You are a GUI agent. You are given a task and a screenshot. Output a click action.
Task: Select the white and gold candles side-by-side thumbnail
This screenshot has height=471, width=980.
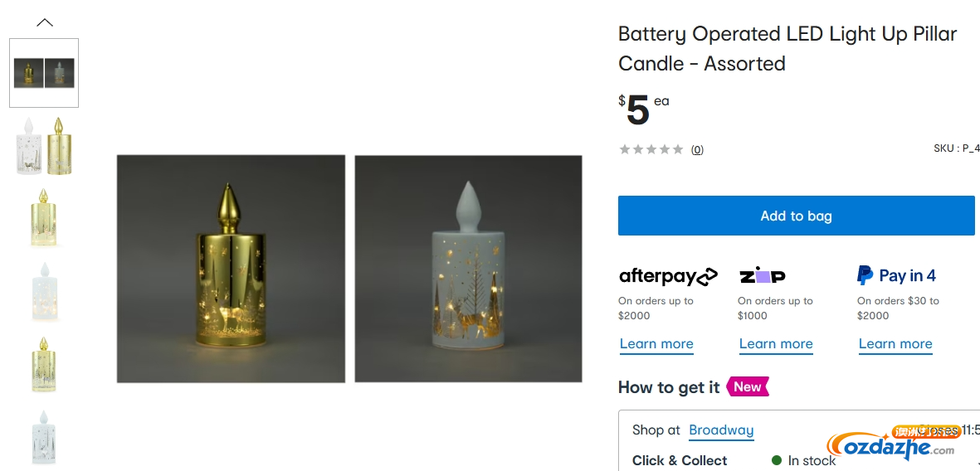44,146
